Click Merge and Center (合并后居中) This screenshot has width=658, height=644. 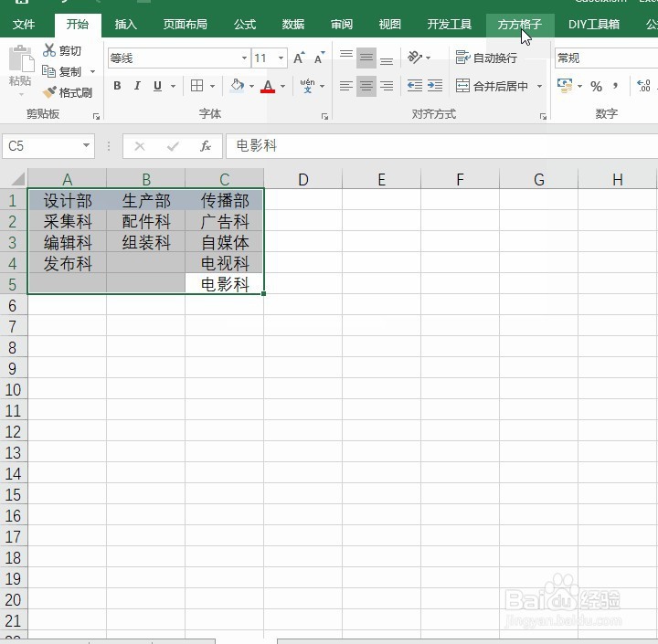492,86
